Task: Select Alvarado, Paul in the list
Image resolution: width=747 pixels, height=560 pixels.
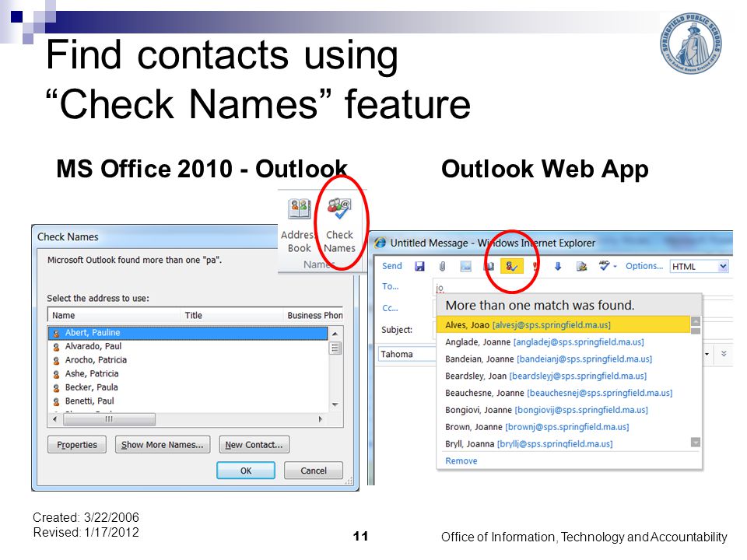Action: 188,346
